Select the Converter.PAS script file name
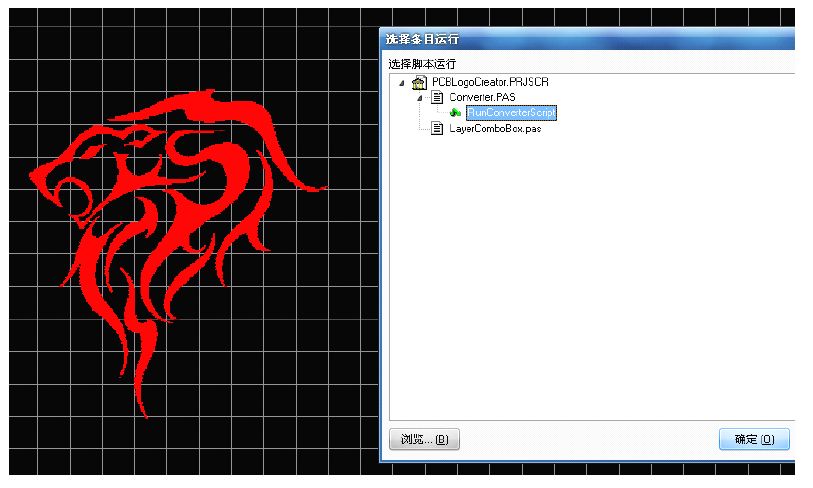Viewport: 813px width, 488px height. [x=483, y=98]
